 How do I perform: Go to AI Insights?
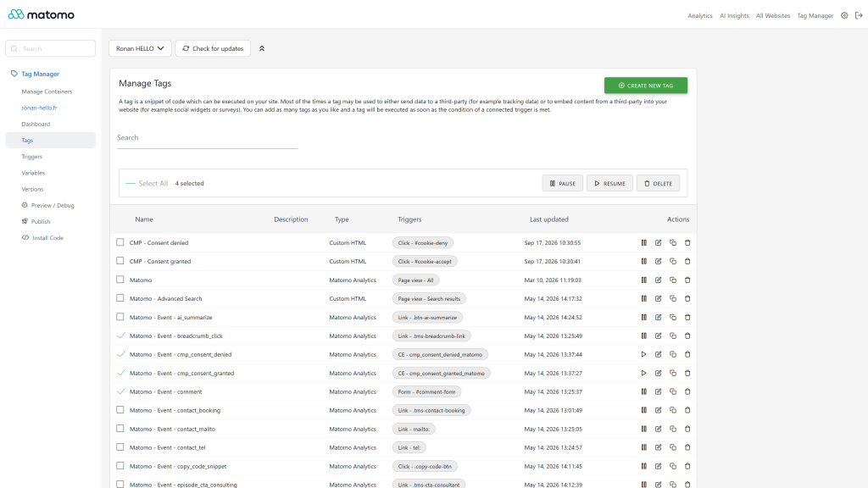[x=734, y=15]
